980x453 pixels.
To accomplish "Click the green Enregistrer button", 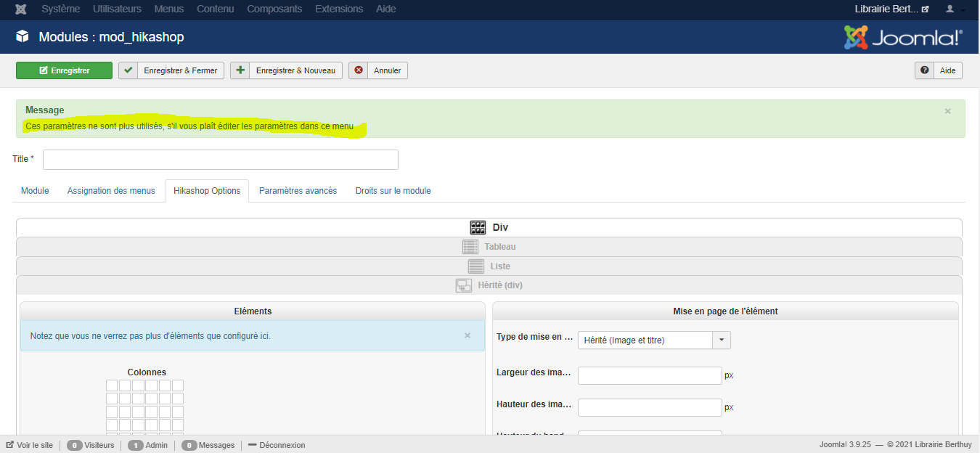I will pyautogui.click(x=64, y=70).
